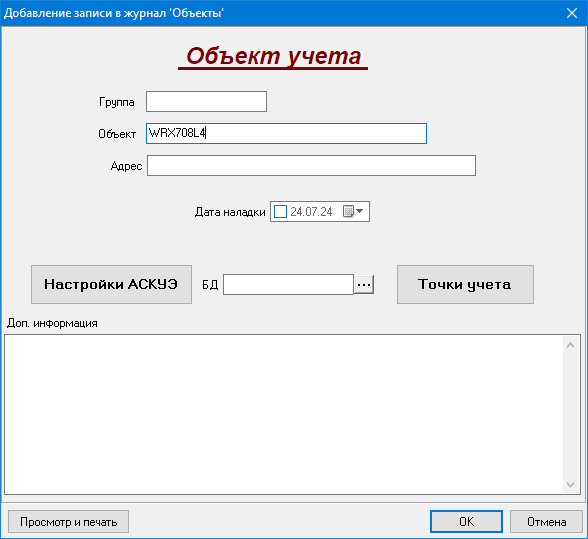The width and height of the screenshot is (588, 539).
Task: Focus the Группа input field
Action: point(206,101)
